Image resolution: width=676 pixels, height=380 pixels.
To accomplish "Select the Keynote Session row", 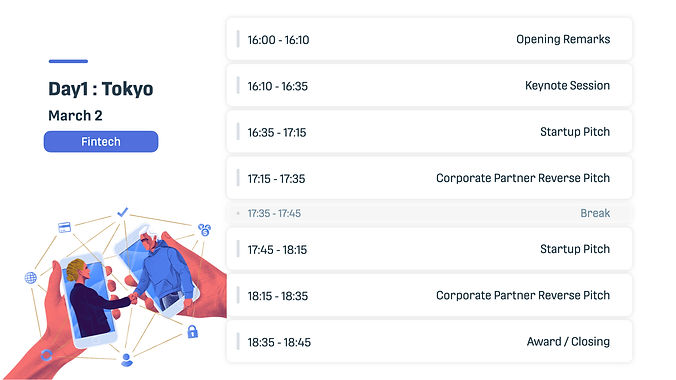I will coord(429,85).
